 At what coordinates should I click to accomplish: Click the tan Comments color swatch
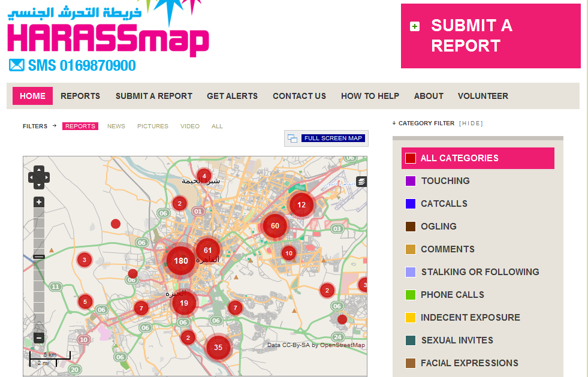pyautogui.click(x=411, y=249)
